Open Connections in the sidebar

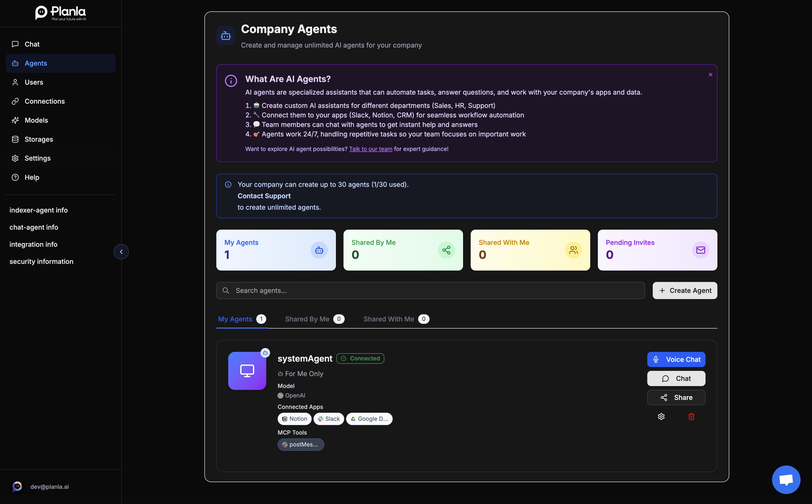[x=61, y=101]
